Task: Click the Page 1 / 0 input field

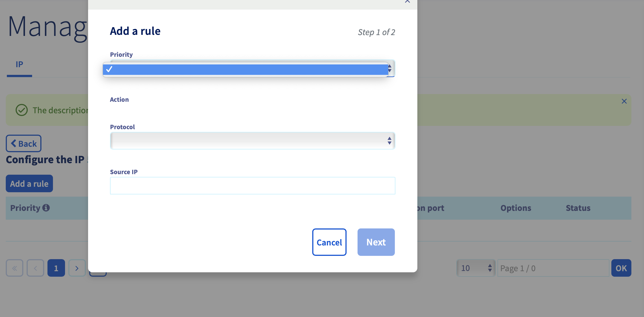Action: (x=553, y=268)
